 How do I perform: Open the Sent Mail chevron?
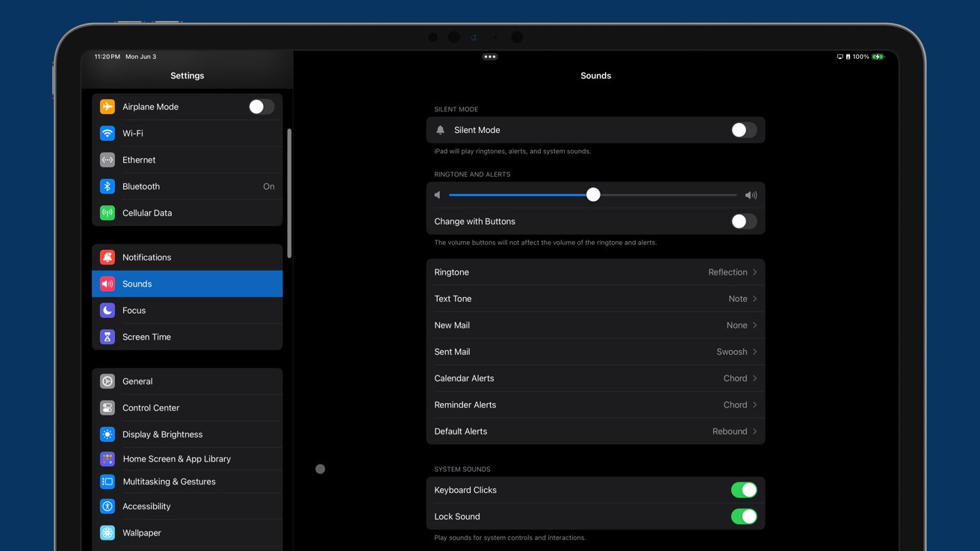coord(755,352)
